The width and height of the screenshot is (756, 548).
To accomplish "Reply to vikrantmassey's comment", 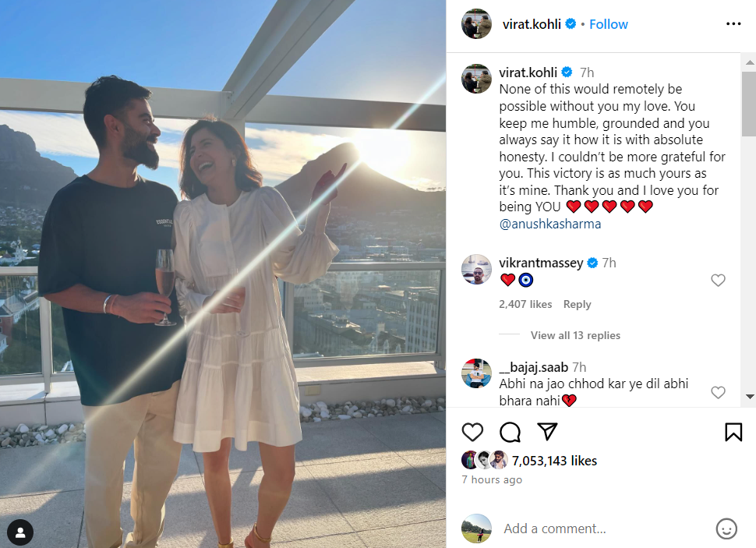I will (x=577, y=304).
